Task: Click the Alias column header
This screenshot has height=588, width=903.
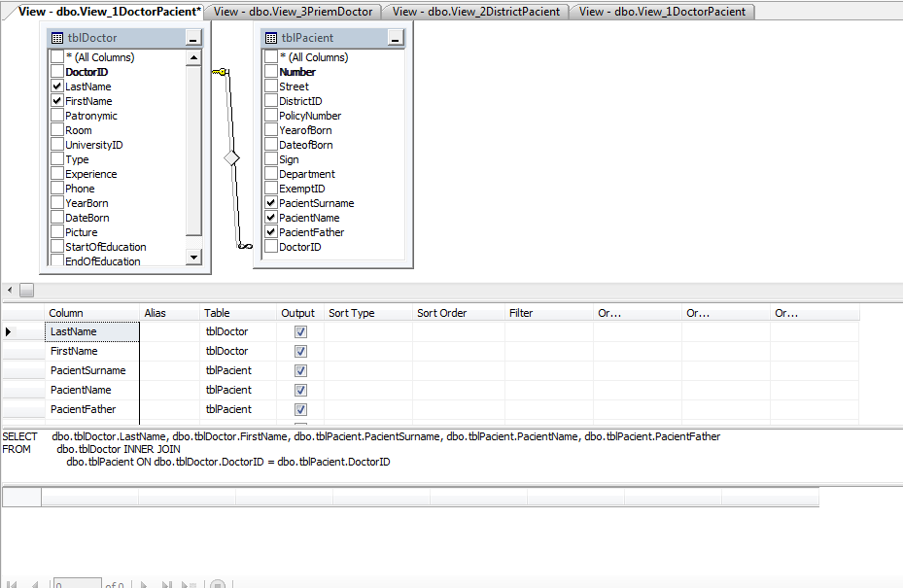Action: pyautogui.click(x=170, y=313)
